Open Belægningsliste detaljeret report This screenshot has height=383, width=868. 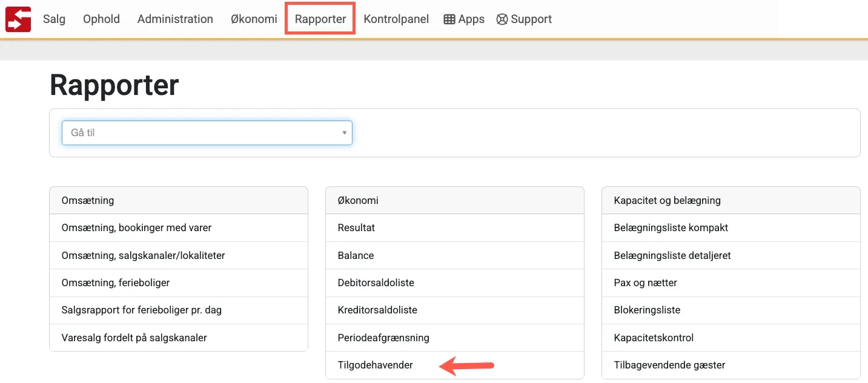731,255
